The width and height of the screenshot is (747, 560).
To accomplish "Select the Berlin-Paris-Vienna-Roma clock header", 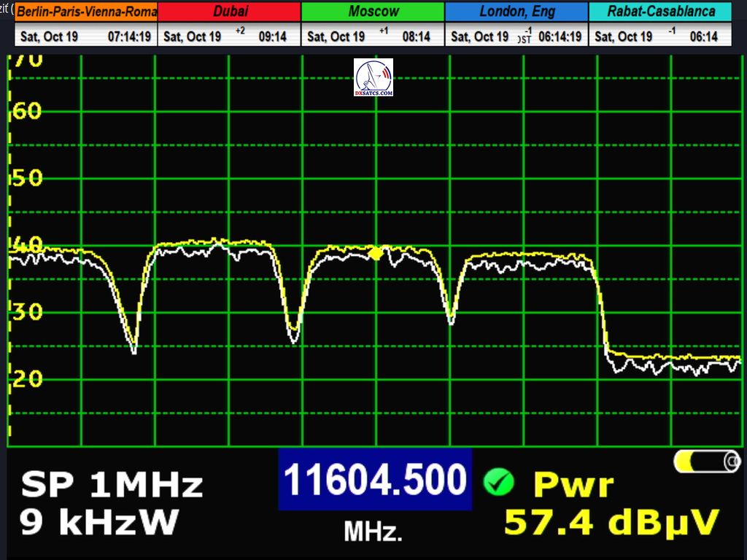I will pyautogui.click(x=86, y=12).
